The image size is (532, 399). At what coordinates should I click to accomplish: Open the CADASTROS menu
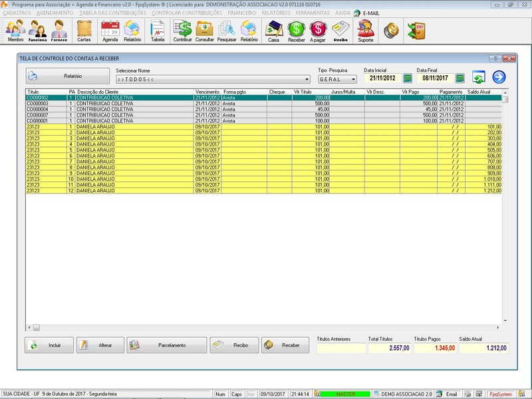[17, 13]
